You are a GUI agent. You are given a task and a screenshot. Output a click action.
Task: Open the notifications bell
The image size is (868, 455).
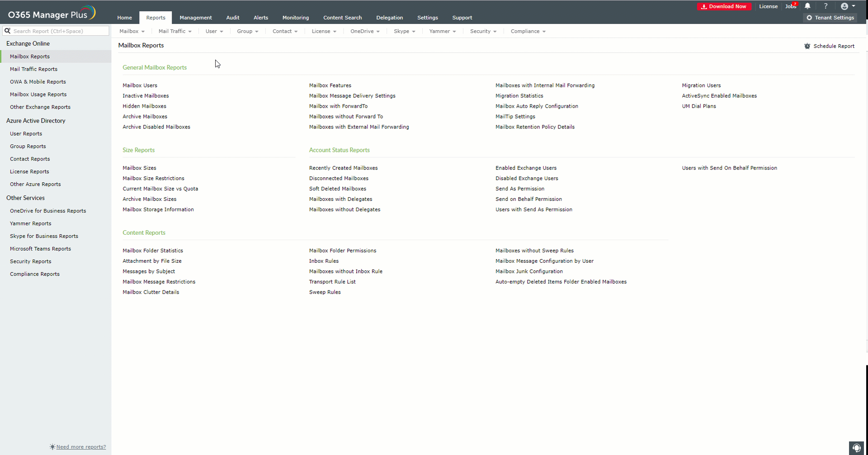click(807, 6)
